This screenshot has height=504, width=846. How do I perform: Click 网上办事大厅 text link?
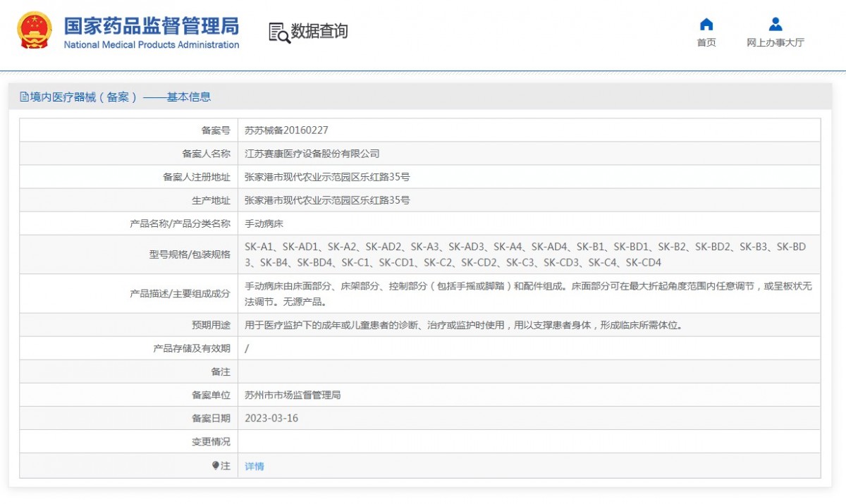[x=775, y=42]
